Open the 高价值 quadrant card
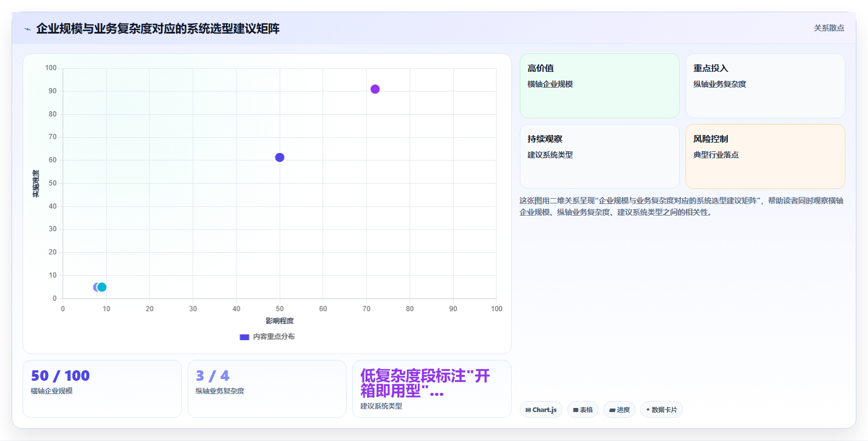The image size is (868, 441). [x=599, y=86]
